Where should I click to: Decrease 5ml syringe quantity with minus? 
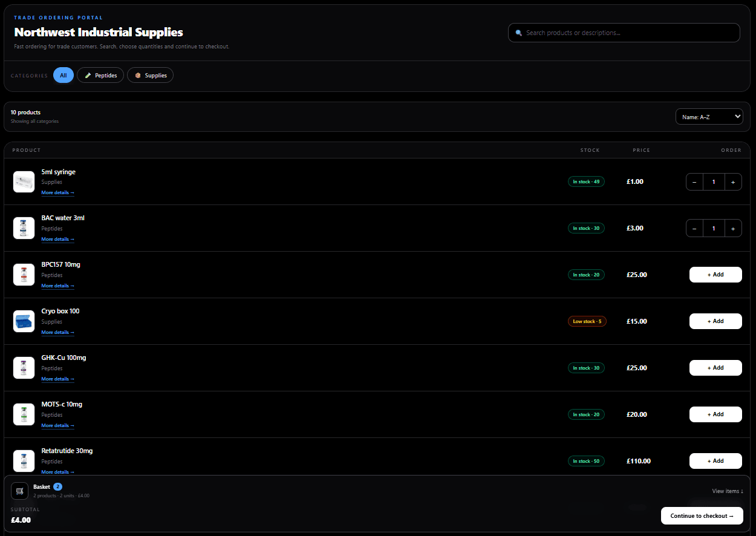(x=694, y=181)
